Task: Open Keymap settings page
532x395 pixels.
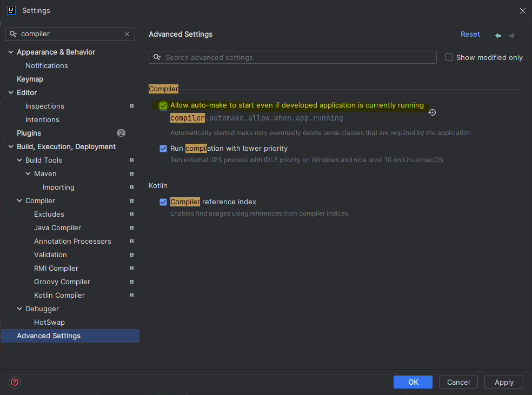Action: (30, 79)
